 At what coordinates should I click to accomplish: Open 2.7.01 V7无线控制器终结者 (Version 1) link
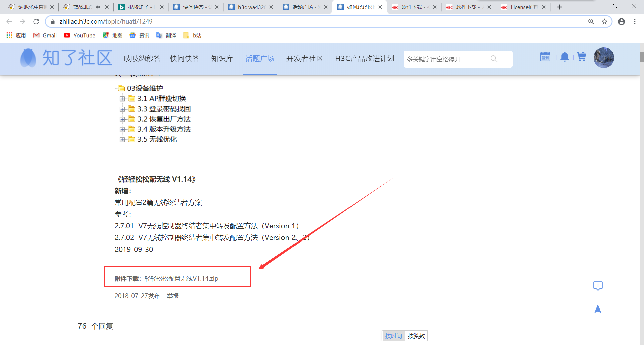(x=206, y=226)
